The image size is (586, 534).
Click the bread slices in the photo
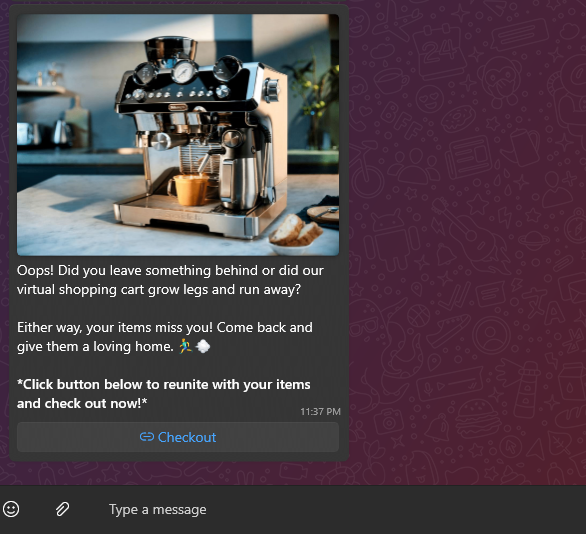point(296,230)
